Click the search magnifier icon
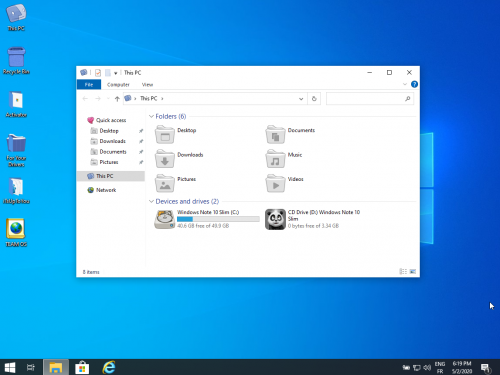 click(x=408, y=99)
